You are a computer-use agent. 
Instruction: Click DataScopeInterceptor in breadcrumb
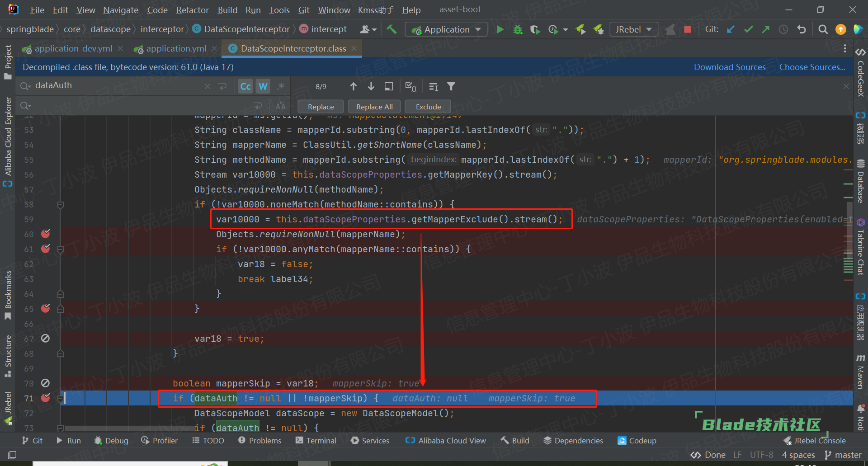(247, 29)
